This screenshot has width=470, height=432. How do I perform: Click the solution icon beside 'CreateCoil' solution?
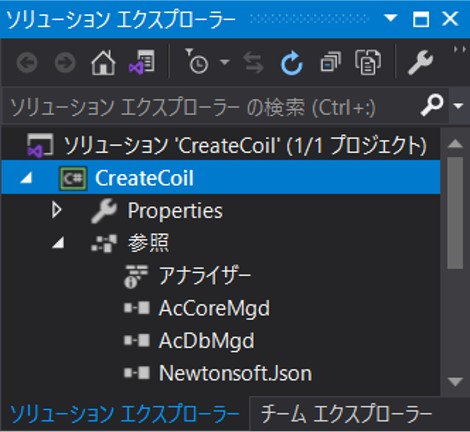40,145
